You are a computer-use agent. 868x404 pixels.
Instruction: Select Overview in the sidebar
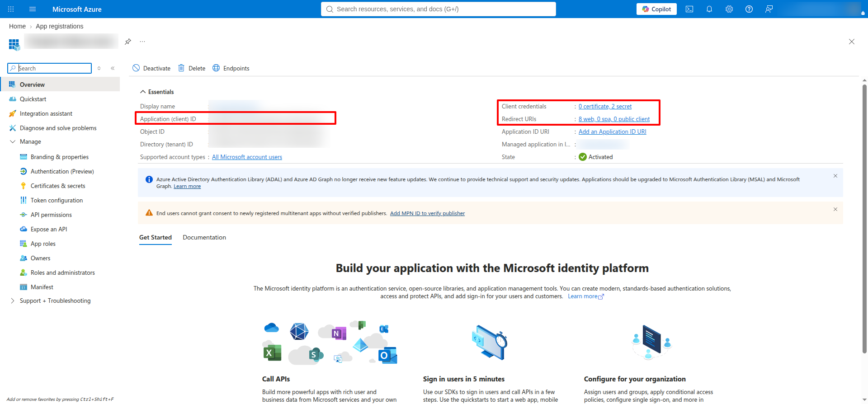point(60,85)
